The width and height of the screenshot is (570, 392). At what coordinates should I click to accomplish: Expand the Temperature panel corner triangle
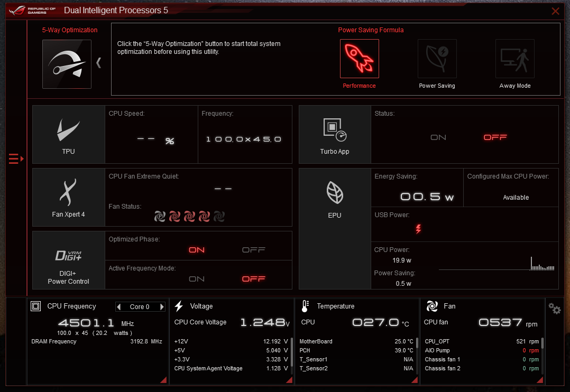(415, 380)
